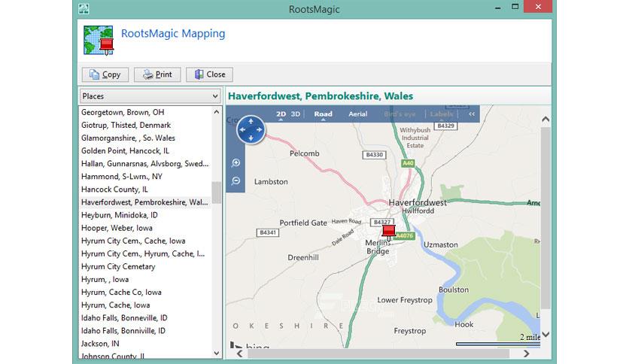Screen dimensions: 629x364
Task: Click Dreenhill label on the map
Action: coord(303,257)
